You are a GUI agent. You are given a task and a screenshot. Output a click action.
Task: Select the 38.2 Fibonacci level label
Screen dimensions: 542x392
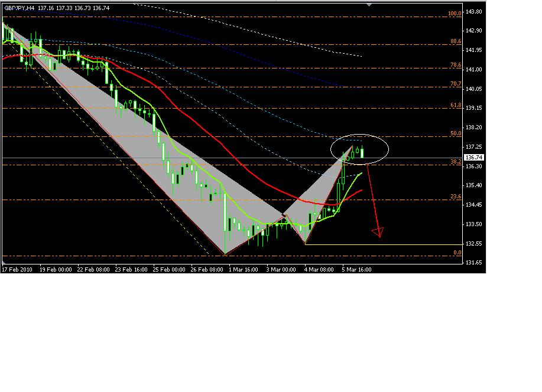pos(455,161)
